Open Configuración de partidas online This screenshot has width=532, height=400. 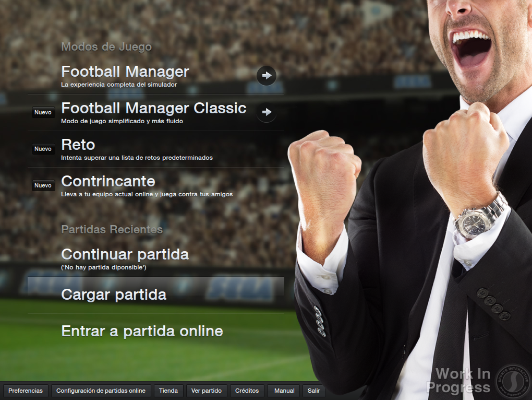pyautogui.click(x=101, y=391)
